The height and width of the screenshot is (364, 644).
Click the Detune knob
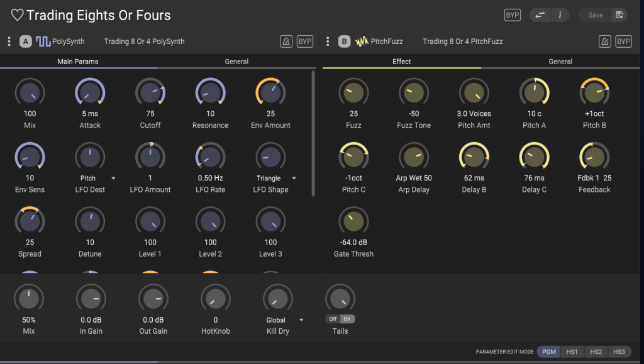click(x=90, y=221)
